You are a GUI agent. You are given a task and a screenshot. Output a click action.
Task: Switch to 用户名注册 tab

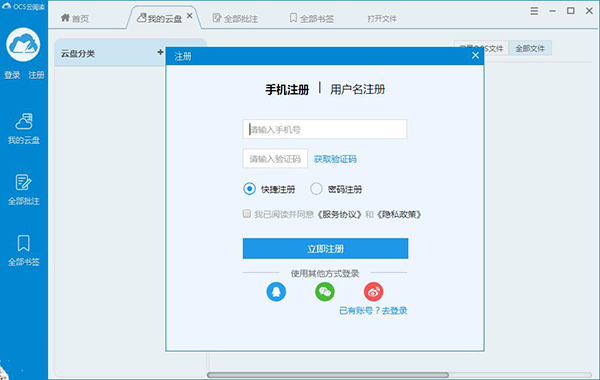tap(357, 89)
